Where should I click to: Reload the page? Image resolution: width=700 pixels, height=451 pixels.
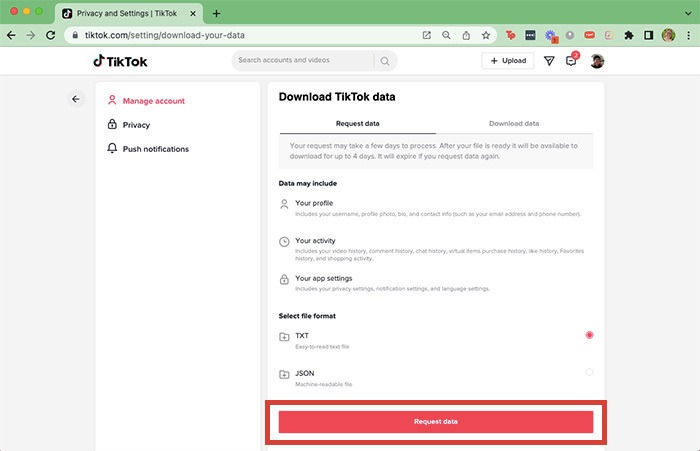click(x=50, y=35)
